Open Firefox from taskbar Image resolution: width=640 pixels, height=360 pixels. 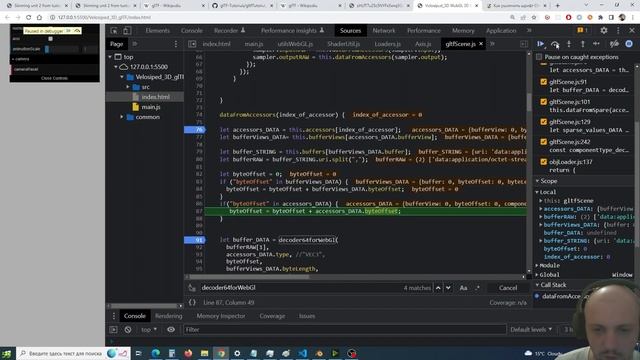point(188,353)
